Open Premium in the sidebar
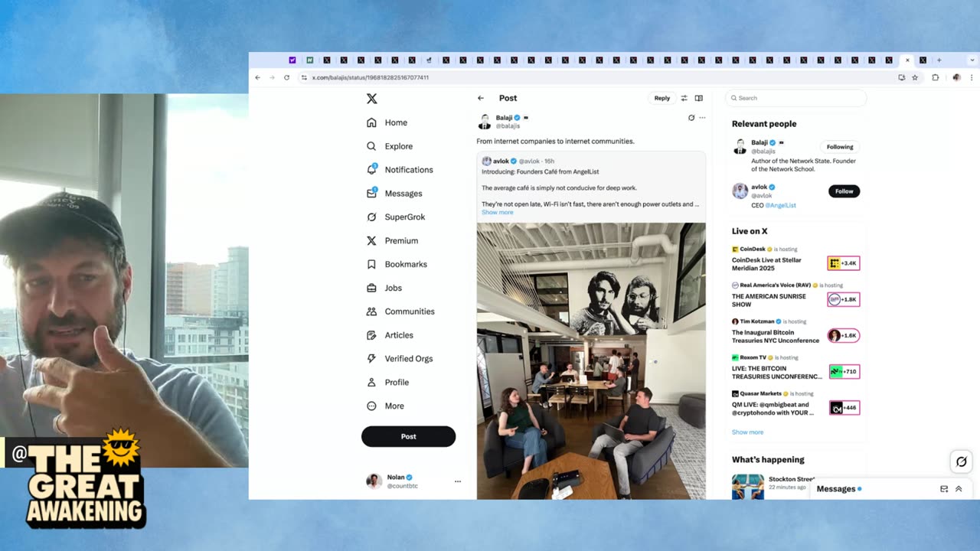The image size is (980, 551). click(392, 241)
